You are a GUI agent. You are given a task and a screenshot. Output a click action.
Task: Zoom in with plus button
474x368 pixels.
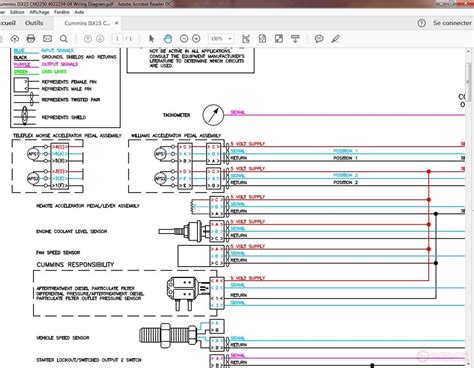point(196,39)
